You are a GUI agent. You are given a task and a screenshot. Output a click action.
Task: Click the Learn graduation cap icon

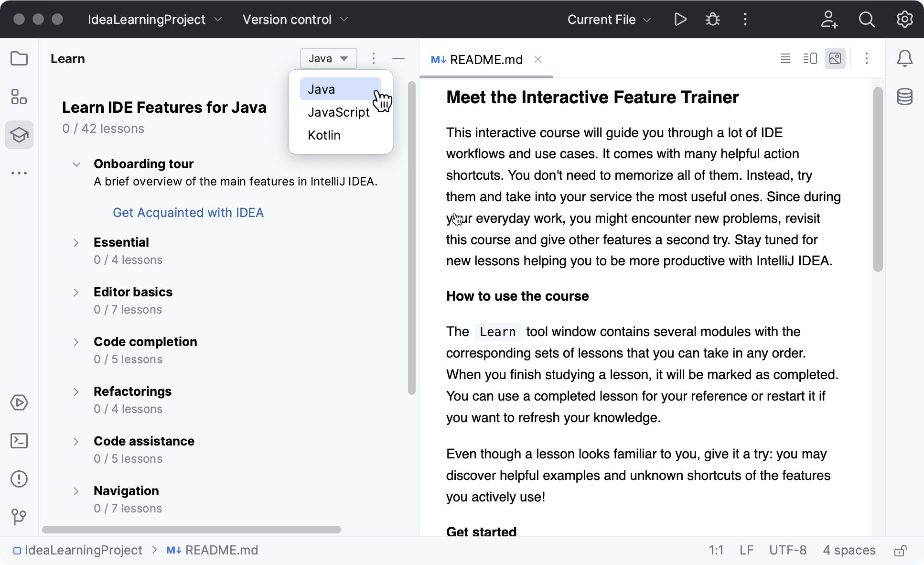pyautogui.click(x=19, y=135)
